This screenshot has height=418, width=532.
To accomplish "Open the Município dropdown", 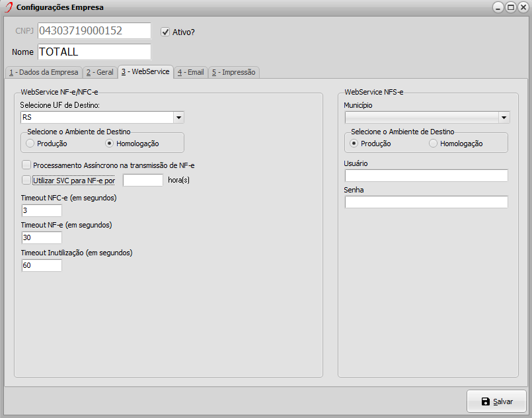I will (426, 117).
